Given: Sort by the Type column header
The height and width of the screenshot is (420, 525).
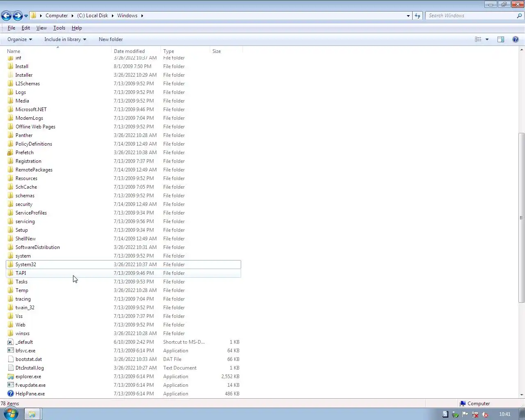Looking at the screenshot, I should coord(185,51).
